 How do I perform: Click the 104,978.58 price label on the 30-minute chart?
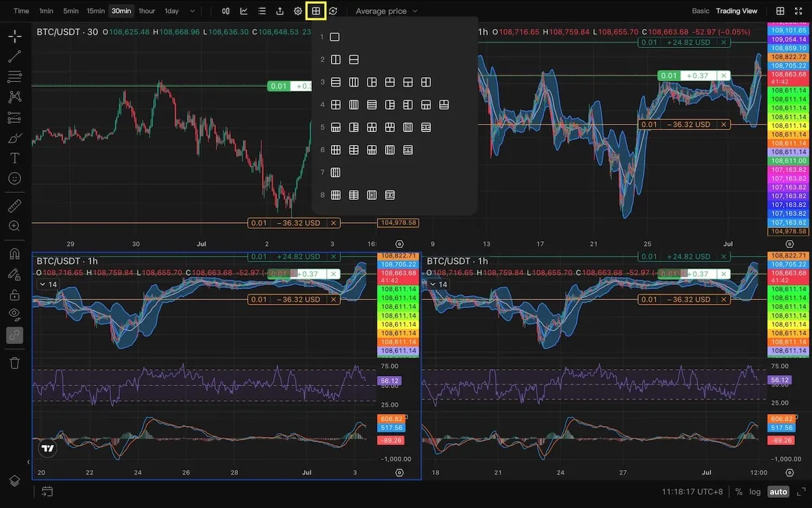399,223
